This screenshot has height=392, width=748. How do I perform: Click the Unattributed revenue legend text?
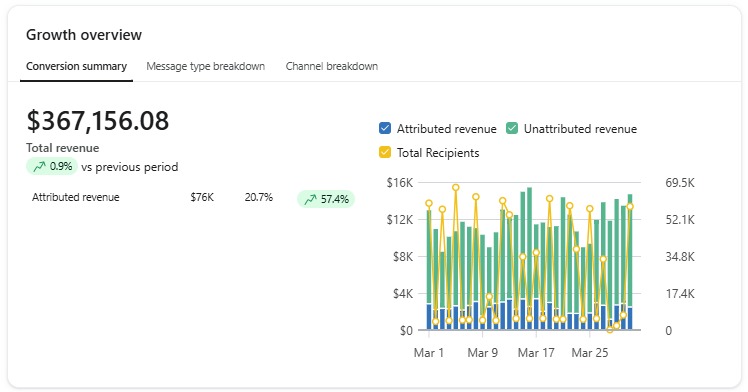coord(580,129)
